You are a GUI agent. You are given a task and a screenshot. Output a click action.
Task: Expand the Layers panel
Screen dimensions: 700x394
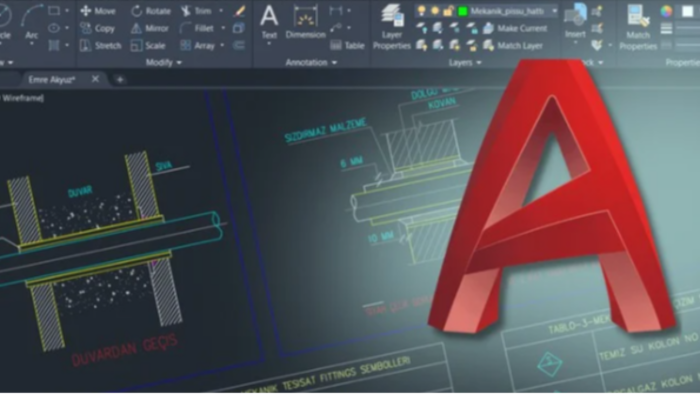click(465, 62)
